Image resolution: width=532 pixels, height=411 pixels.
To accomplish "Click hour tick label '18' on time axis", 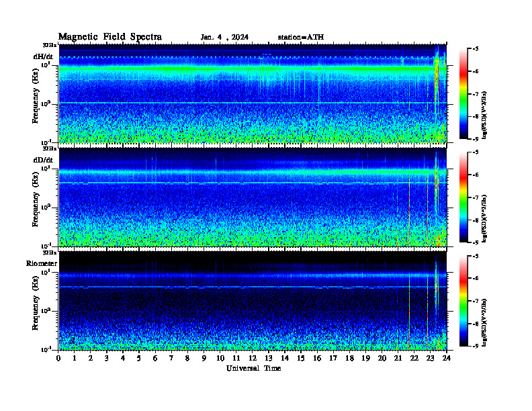I will click(x=349, y=358).
